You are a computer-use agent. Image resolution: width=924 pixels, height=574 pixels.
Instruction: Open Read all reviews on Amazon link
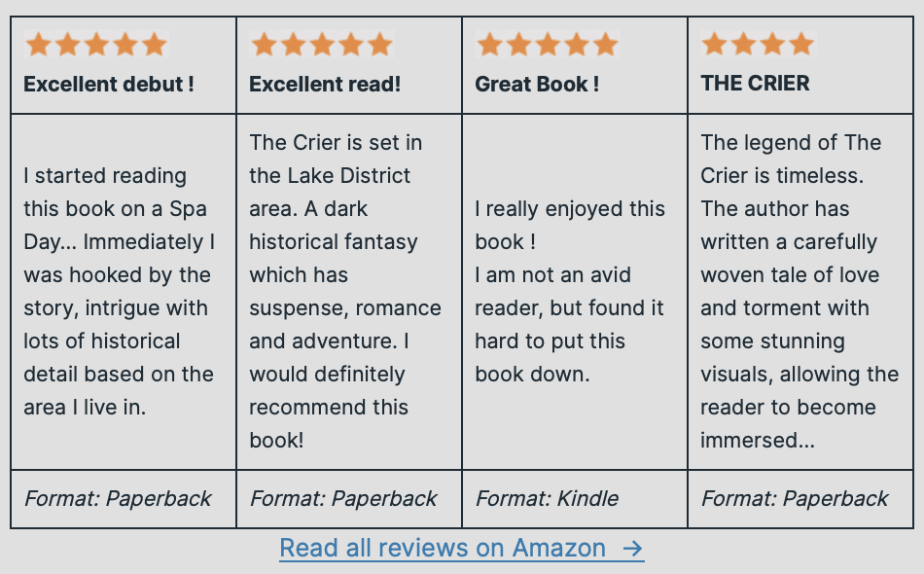coord(443,549)
